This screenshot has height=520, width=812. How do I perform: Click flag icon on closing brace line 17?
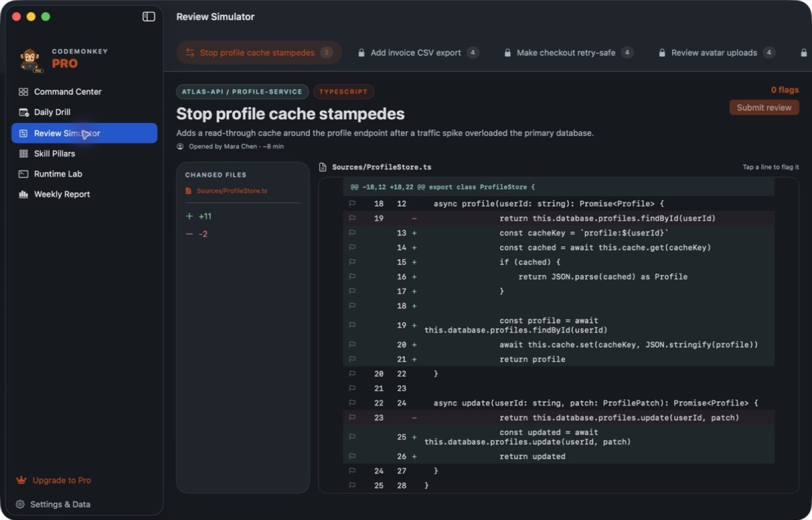pyautogui.click(x=352, y=292)
